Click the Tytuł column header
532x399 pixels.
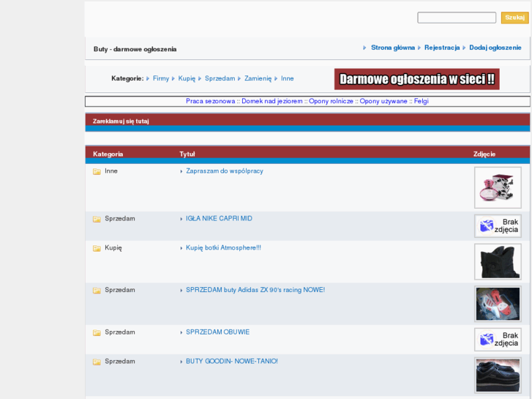pos(187,154)
